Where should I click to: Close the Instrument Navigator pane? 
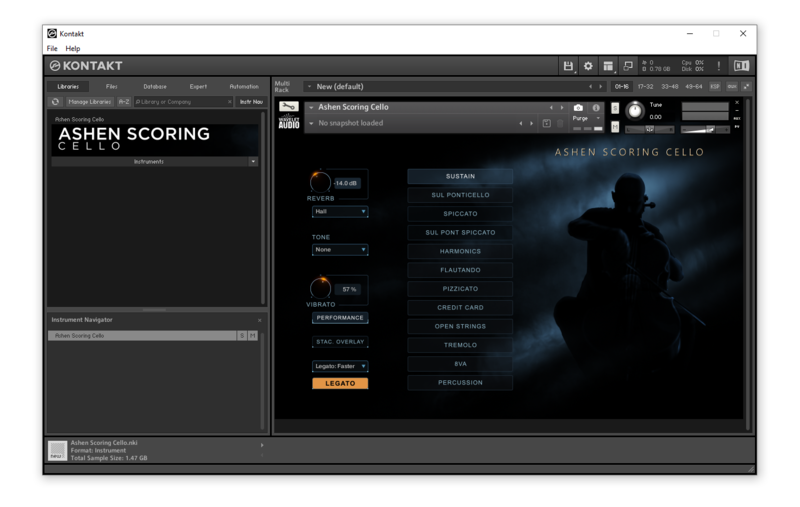click(x=260, y=320)
